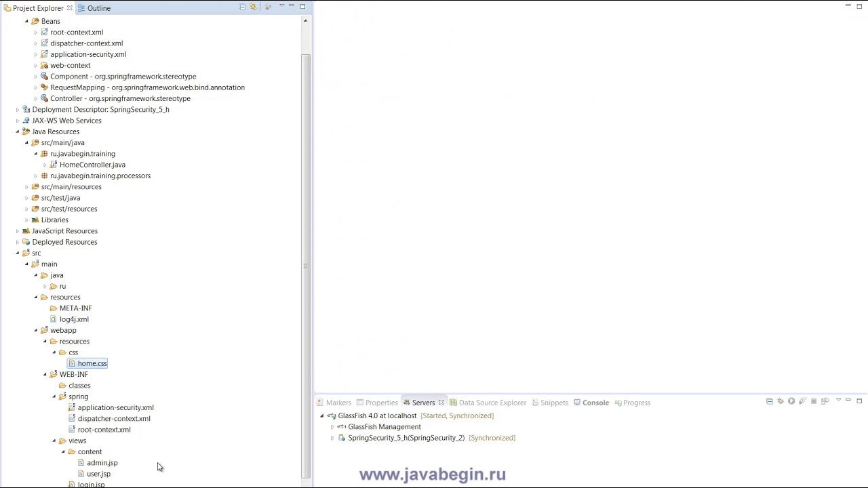Switch to the Console tab
868x488 pixels.
[591, 403]
